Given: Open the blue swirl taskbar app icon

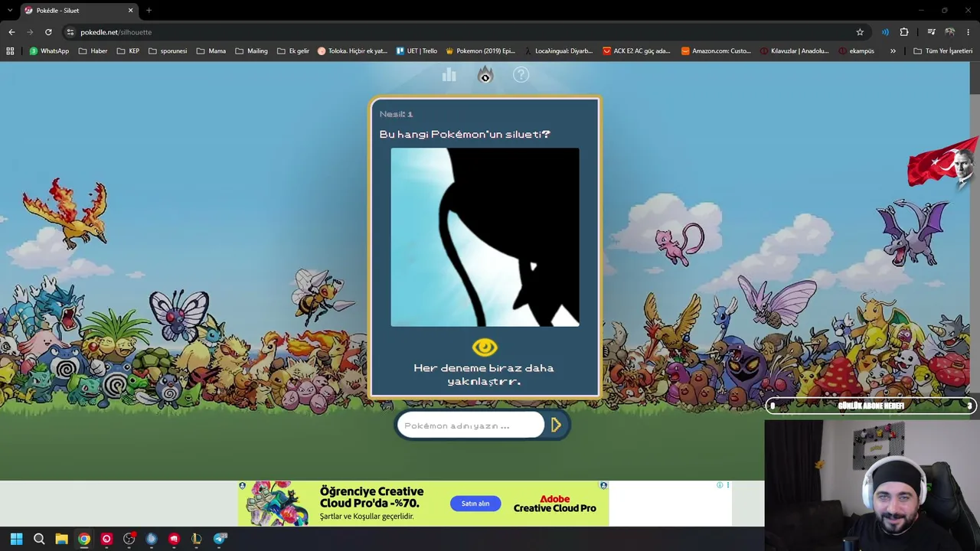Looking at the screenshot, I should 152,539.
